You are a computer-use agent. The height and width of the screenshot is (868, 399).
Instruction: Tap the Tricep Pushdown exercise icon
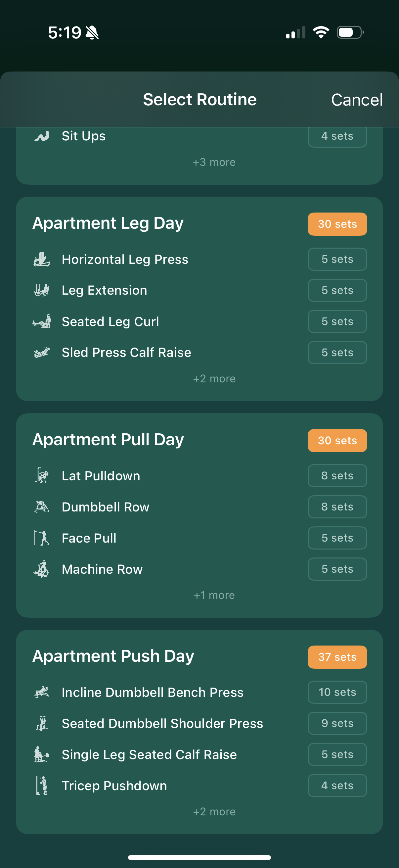[42, 786]
